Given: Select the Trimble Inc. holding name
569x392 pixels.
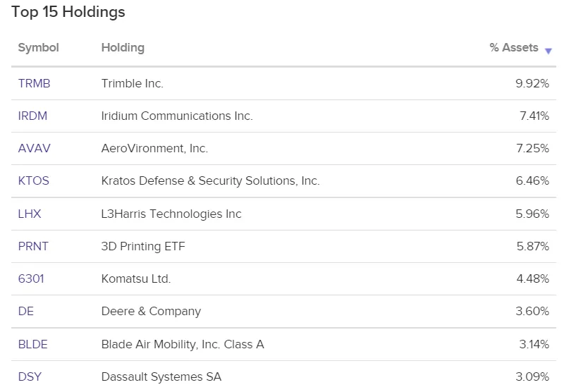Looking at the screenshot, I should [x=132, y=83].
